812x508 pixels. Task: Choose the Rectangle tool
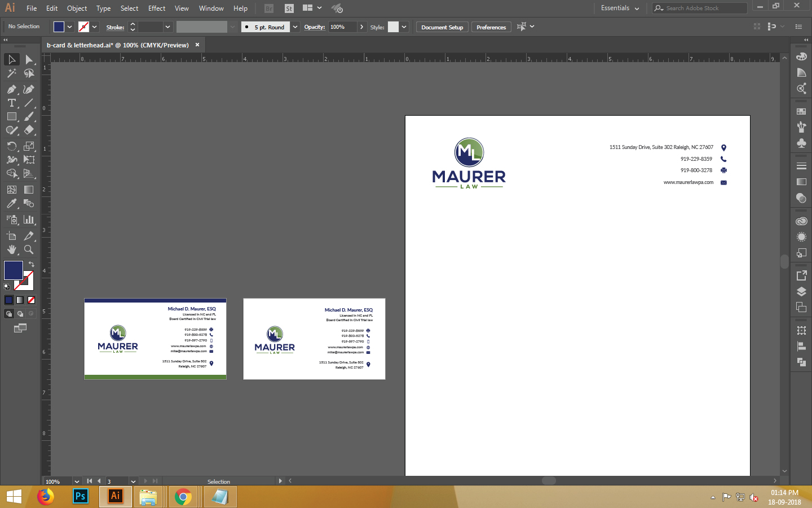(x=12, y=116)
